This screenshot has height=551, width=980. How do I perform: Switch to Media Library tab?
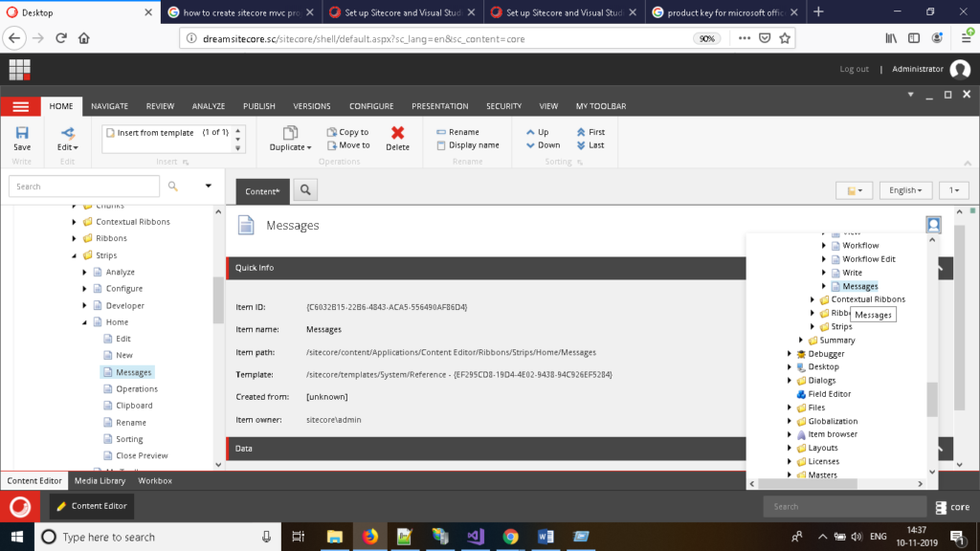100,481
